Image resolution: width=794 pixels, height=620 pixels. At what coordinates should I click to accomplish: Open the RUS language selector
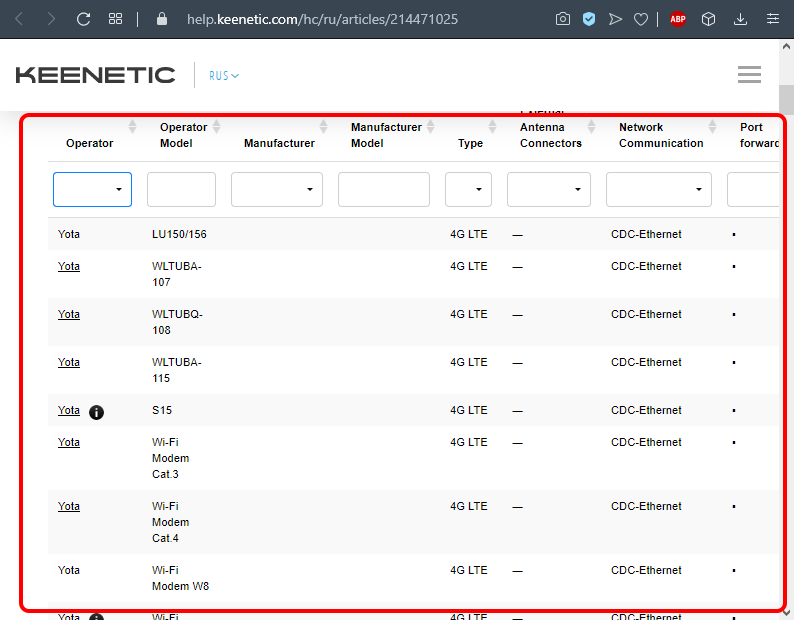point(224,75)
